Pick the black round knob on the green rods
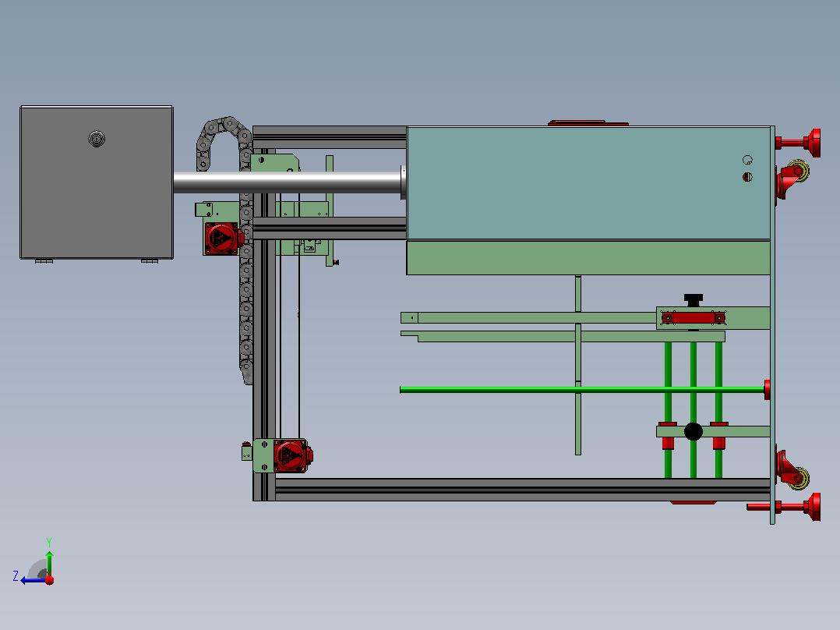 coord(694,432)
